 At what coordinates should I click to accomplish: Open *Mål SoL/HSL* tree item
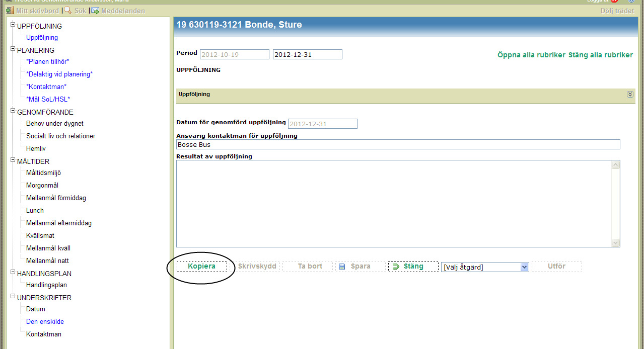tap(48, 100)
